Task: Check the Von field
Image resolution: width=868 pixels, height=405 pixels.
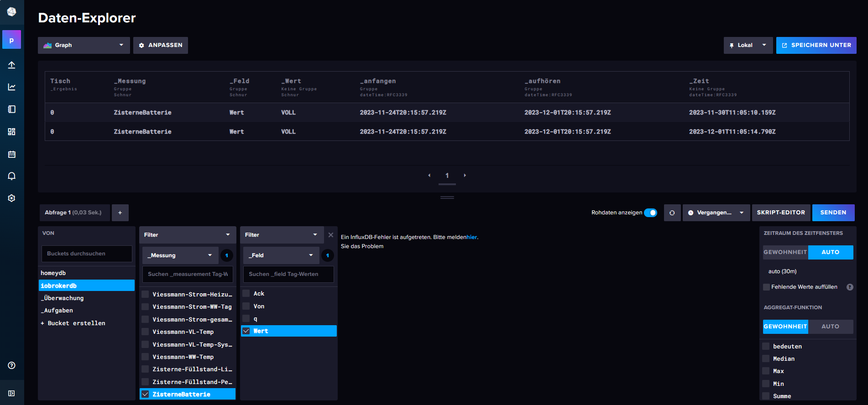Action: pos(246,306)
